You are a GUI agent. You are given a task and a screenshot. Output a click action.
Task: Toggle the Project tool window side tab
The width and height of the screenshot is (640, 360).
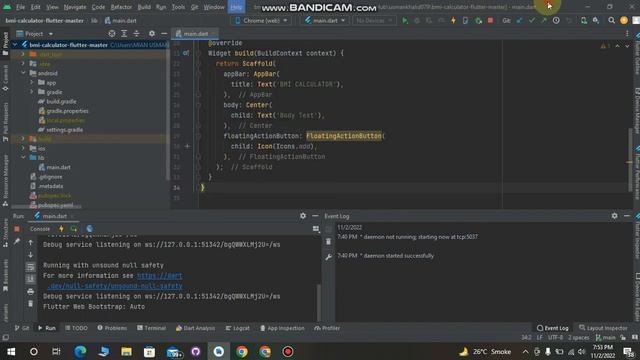coord(5,44)
